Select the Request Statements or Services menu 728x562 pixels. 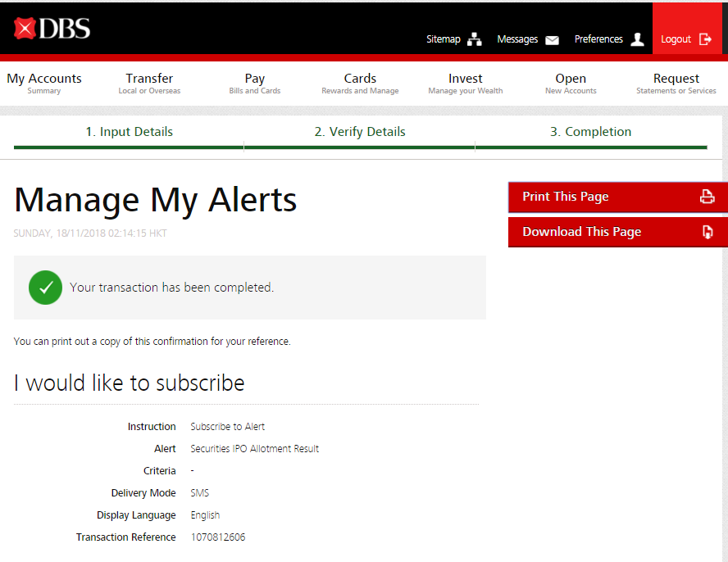pyautogui.click(x=676, y=84)
